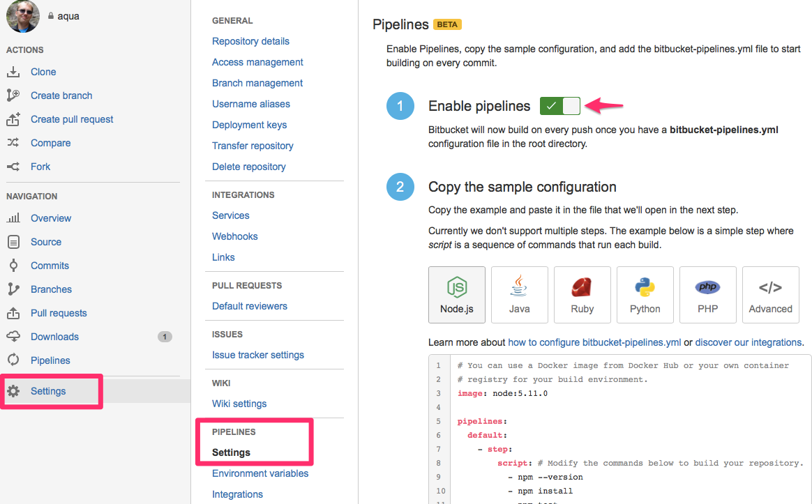Viewport: 812px width, 504px height.
Task: Open Transfer repository page
Action: [253, 146]
